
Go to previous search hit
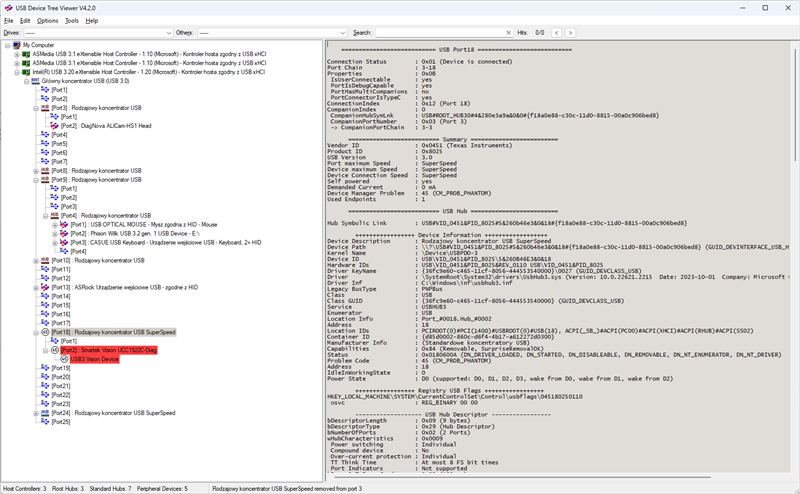(557, 33)
